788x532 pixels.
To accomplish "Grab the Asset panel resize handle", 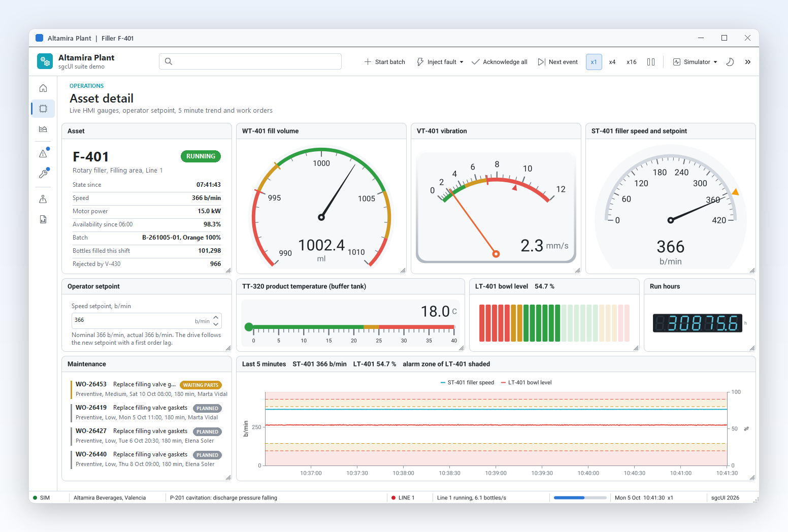I will click(x=228, y=271).
